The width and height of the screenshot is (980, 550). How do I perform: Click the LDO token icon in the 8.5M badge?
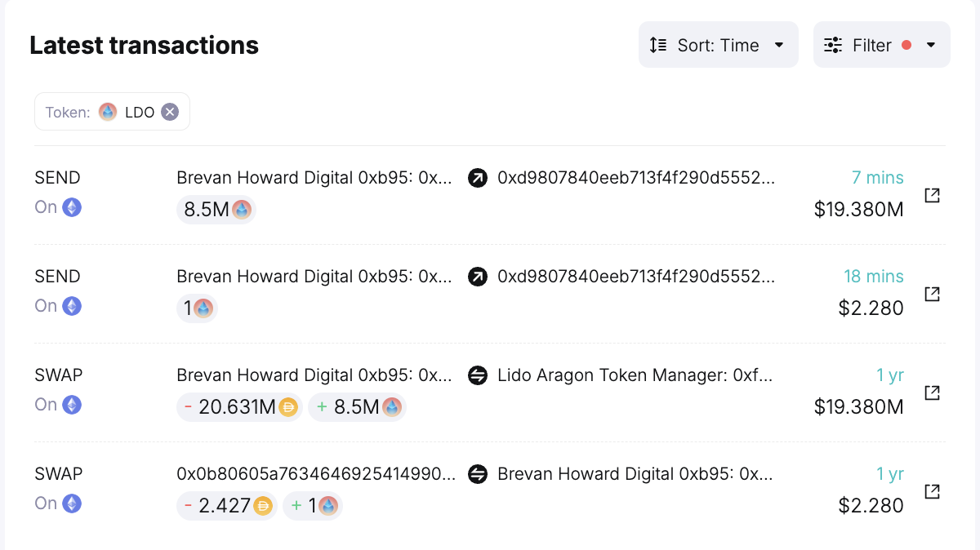pyautogui.click(x=243, y=210)
